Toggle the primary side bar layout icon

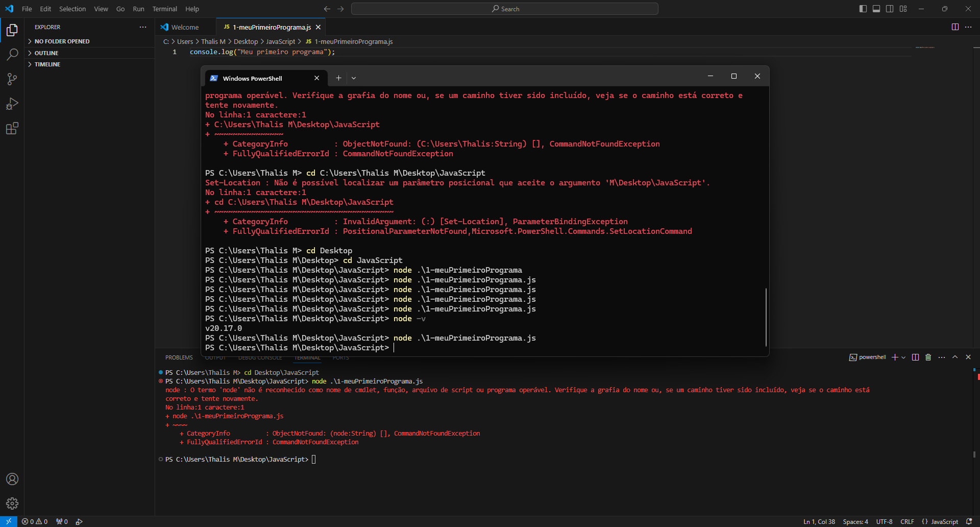[863, 9]
